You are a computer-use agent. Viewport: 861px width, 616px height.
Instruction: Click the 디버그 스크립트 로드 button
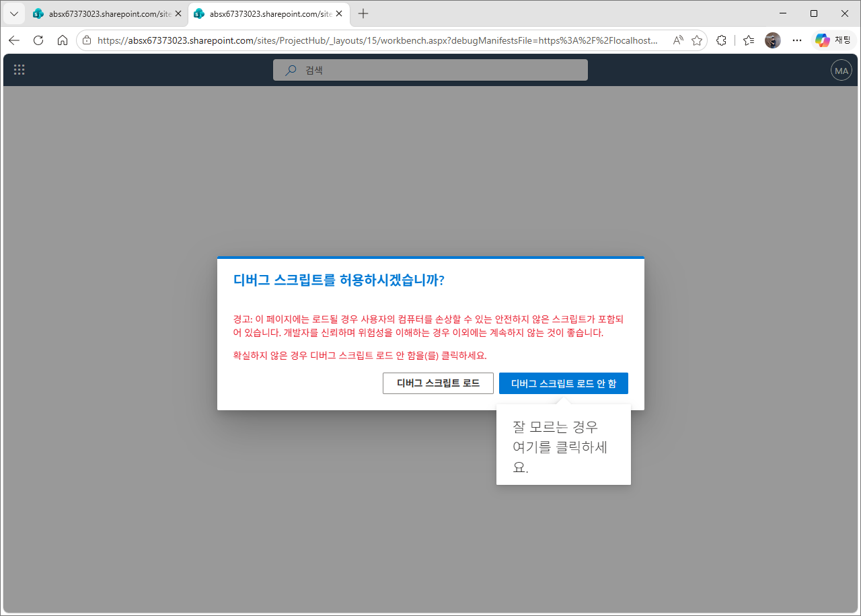[x=438, y=383]
